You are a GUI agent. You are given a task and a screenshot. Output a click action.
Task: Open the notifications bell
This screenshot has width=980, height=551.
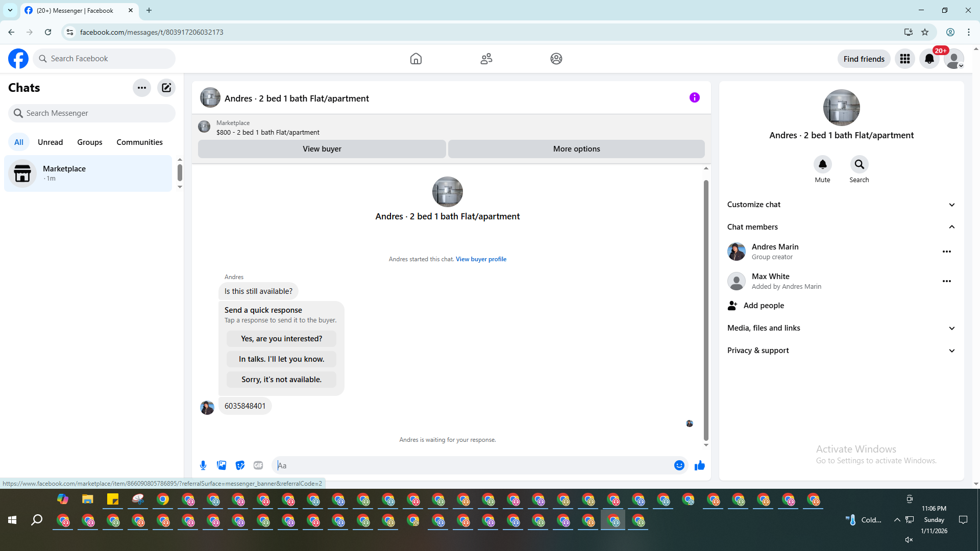929,59
